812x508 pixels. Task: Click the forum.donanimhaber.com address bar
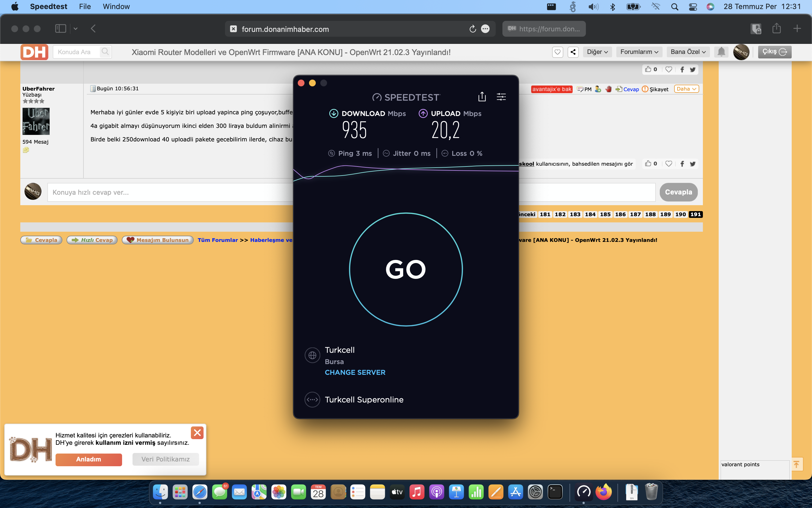[360, 29]
